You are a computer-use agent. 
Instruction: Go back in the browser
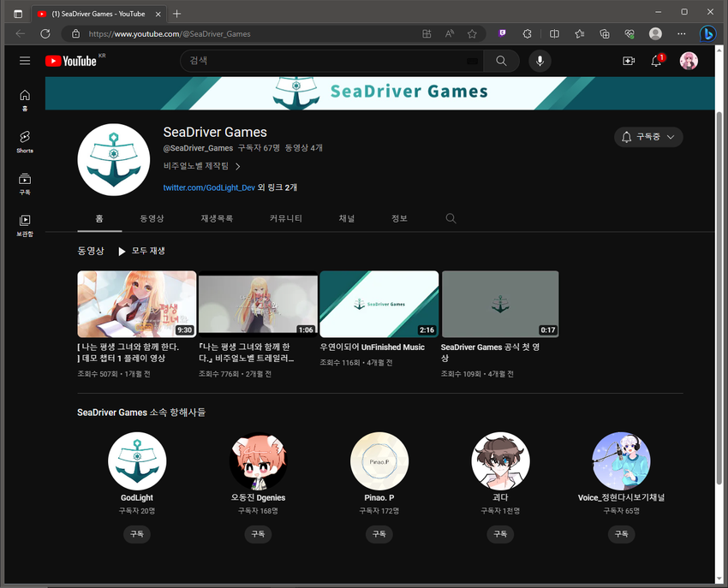[20, 34]
